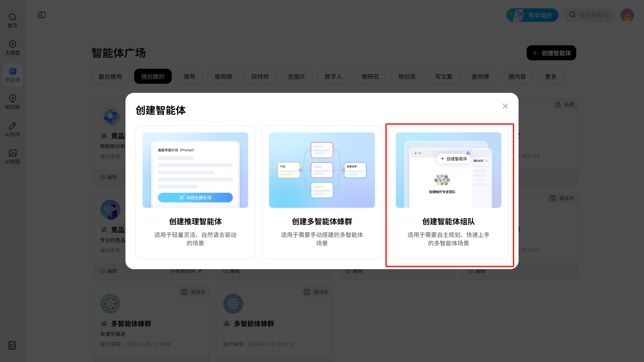Select the 搜内容 tab
Image resolution: width=644 pixels, height=362 pixels.
517,76
